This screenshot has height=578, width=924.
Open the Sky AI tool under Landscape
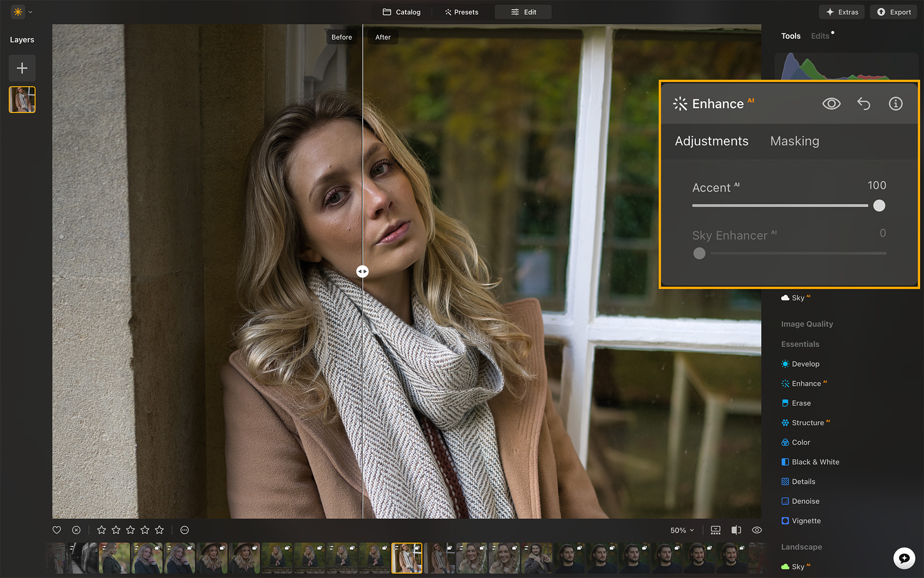point(796,566)
